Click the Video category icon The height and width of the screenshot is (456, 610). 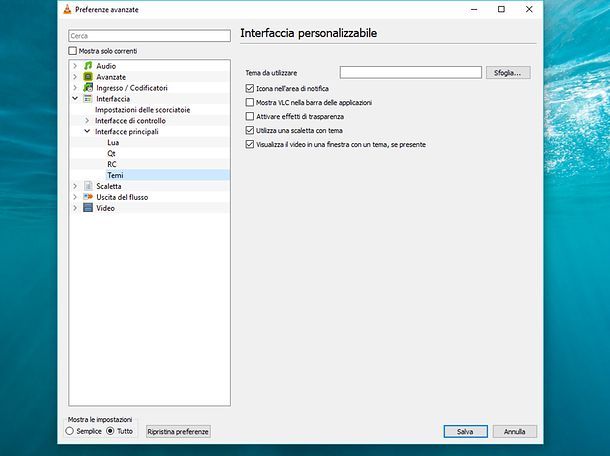(88, 208)
